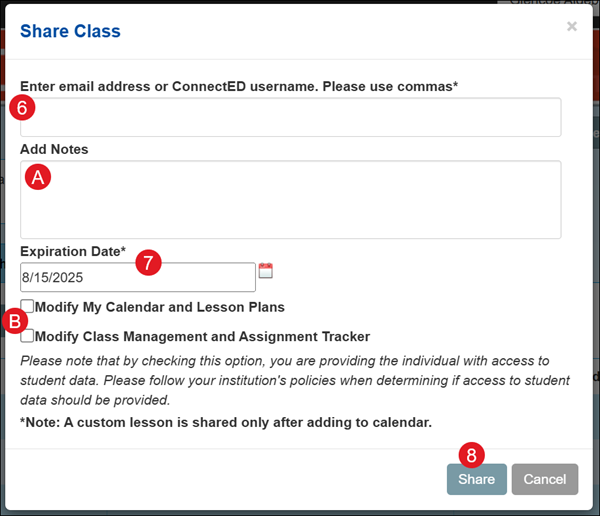600x516 pixels.
Task: Check Modify Class Management and Assignment Tracker box
Action: [28, 336]
